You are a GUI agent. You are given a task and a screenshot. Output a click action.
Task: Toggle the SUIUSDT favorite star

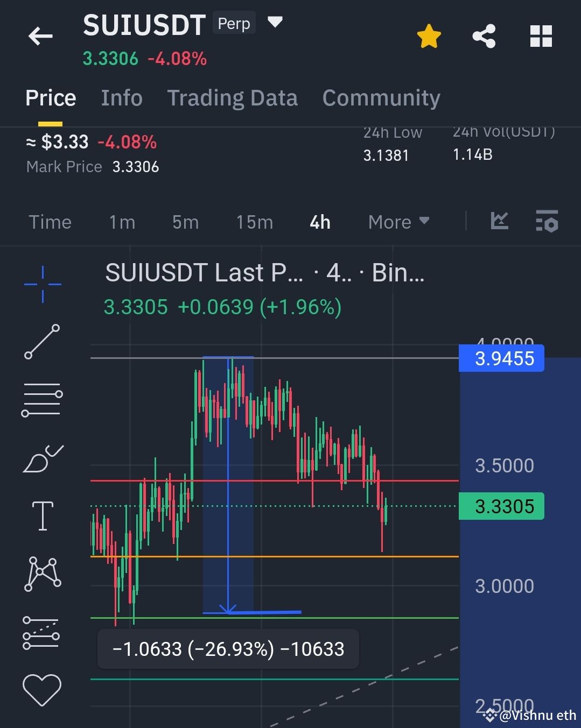(x=429, y=36)
